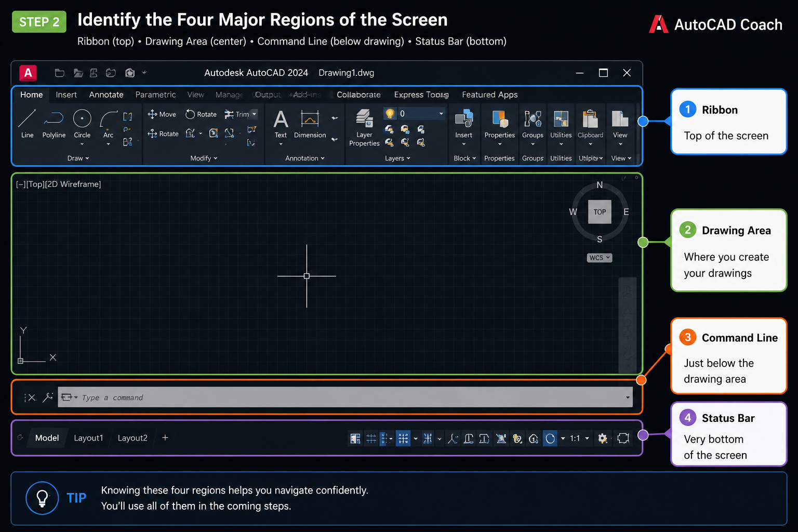
Task: Click the Save icon in quick access toolbar
Action: click(94, 73)
